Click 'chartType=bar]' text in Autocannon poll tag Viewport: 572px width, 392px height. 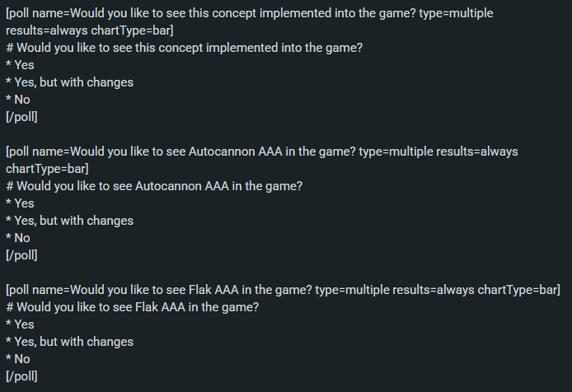(47, 169)
